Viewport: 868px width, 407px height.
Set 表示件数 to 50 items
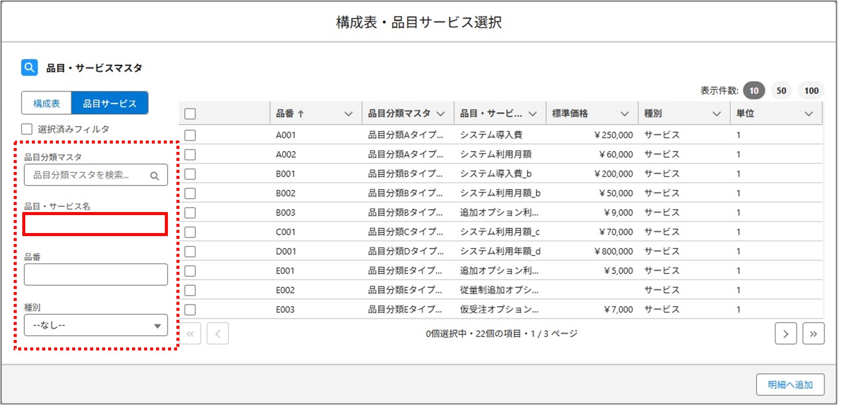click(781, 90)
